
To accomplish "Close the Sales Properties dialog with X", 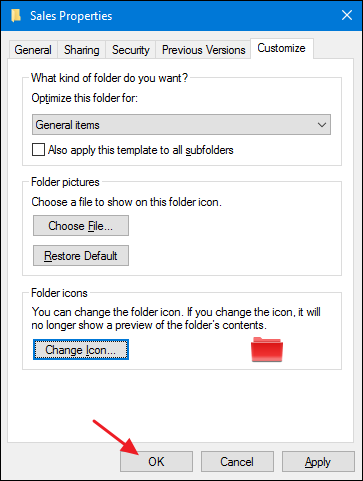I will (x=347, y=15).
